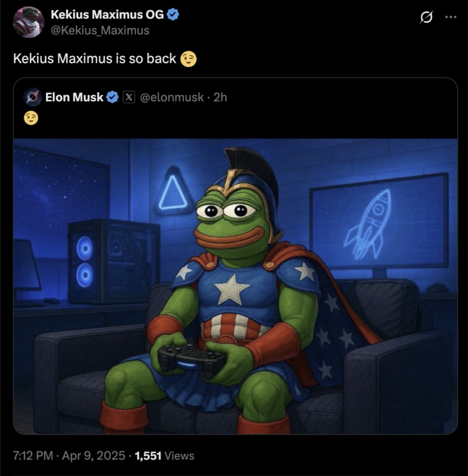Click verified badge beside Kekius Maximus OG
468x476 pixels.
173,15
